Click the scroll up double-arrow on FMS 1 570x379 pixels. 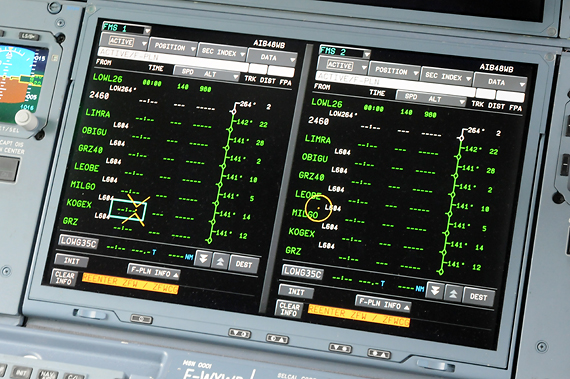pos(220,261)
